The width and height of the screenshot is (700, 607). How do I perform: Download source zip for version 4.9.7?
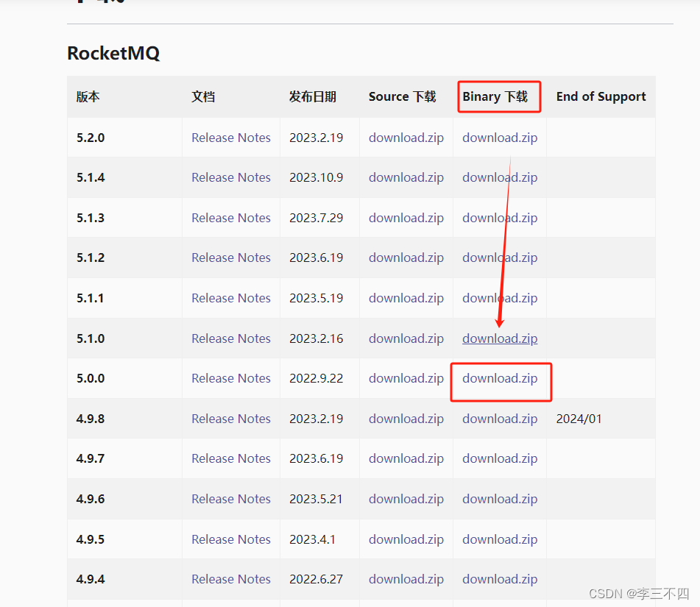coord(406,458)
